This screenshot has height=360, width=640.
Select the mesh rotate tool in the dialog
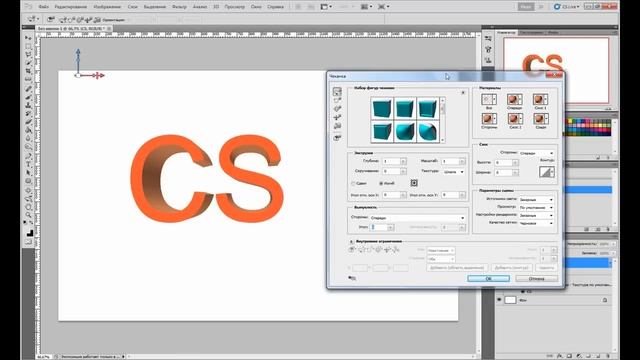(x=337, y=91)
